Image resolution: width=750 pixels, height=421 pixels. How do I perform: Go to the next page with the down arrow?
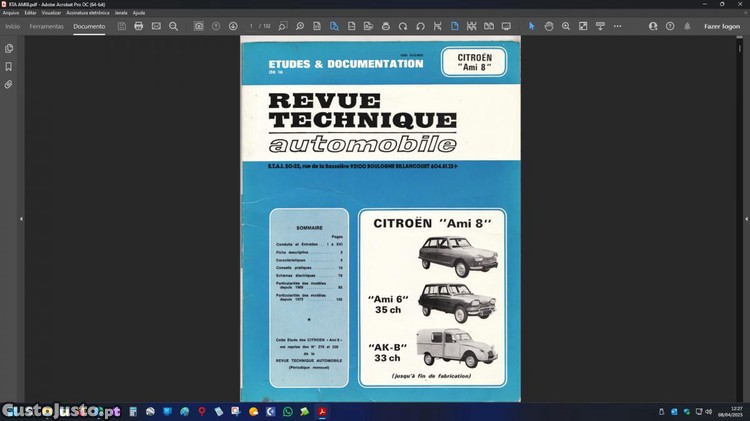233,26
